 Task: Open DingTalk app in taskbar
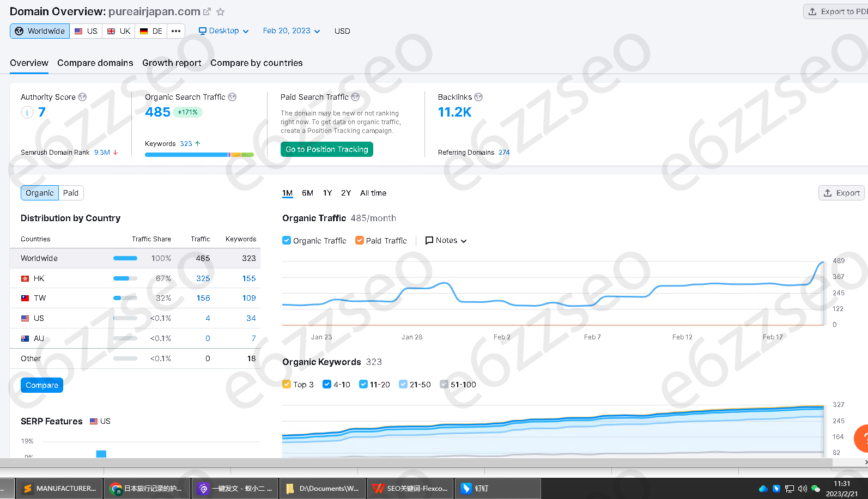tap(499, 489)
